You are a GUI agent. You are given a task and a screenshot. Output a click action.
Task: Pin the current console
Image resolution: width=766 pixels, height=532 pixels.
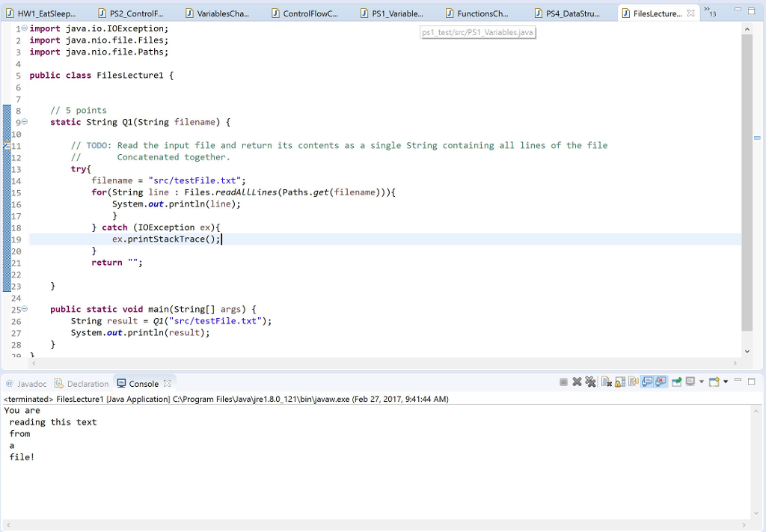(675, 382)
